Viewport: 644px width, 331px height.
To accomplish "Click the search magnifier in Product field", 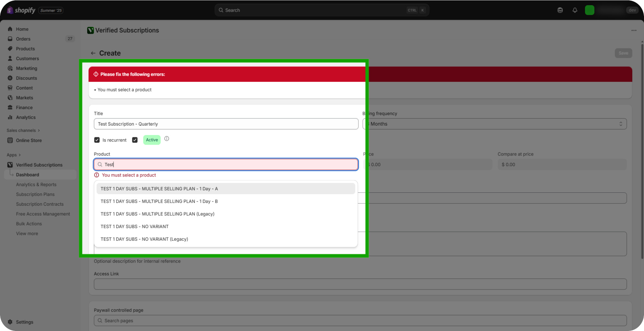I will (100, 165).
